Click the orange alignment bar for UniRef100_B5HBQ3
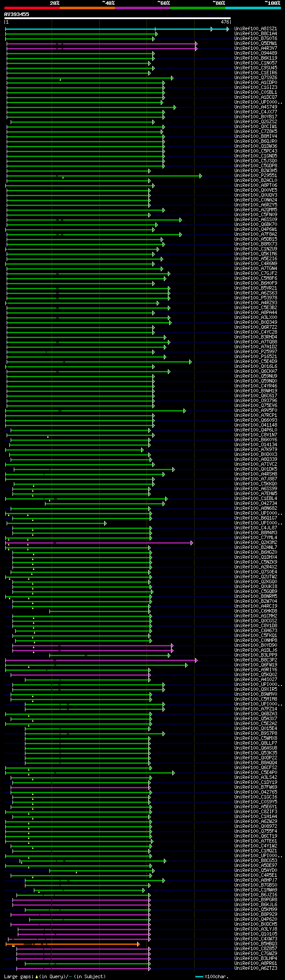 click(73, 944)
